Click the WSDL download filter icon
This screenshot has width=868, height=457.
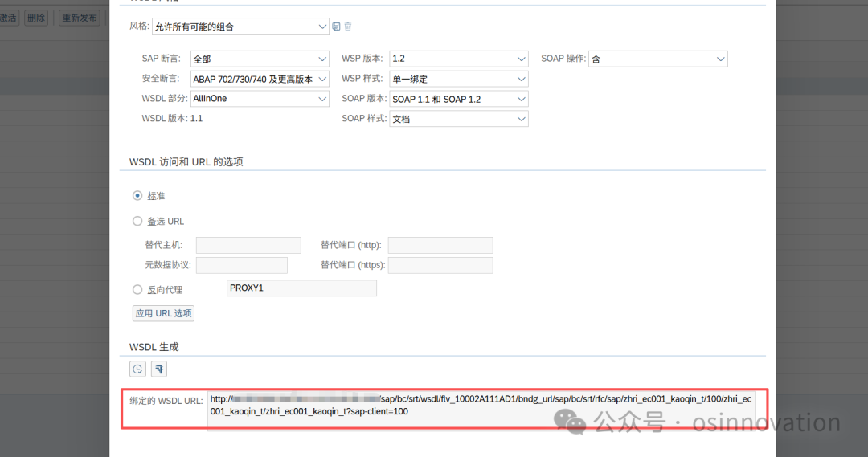[159, 369]
